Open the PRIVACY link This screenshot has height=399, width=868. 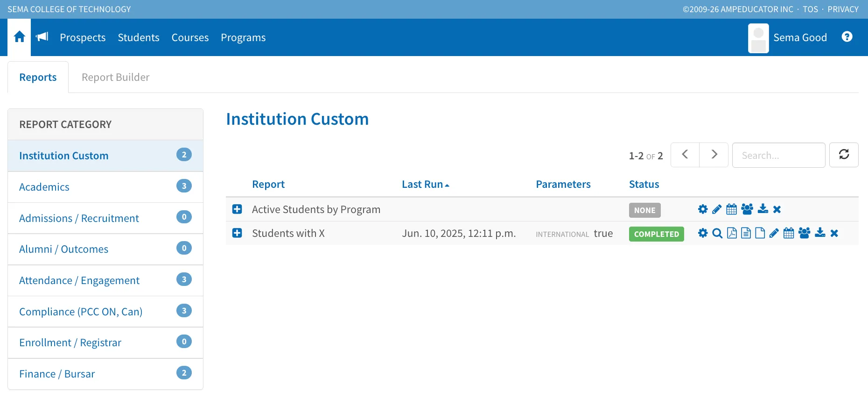843,9
